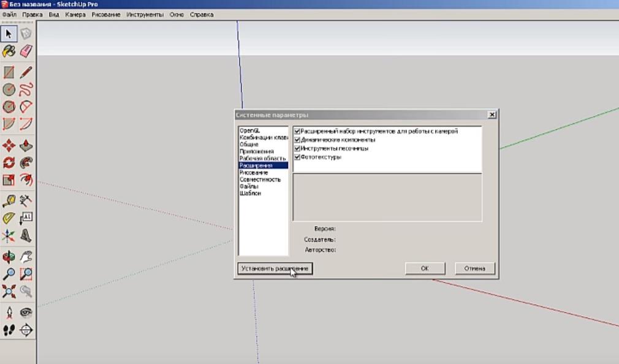This screenshot has width=619, height=364.
Task: Pick the Paint Bucket tool
Action: click(x=9, y=51)
